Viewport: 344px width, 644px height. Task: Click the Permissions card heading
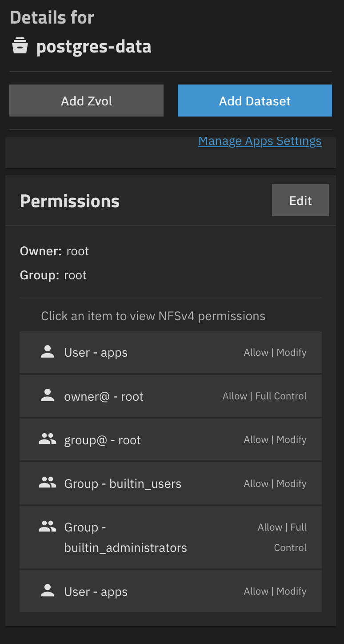(x=70, y=201)
